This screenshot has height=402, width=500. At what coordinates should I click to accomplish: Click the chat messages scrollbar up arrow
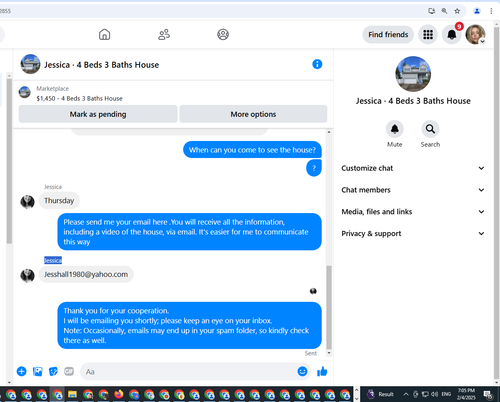pyautogui.click(x=329, y=132)
